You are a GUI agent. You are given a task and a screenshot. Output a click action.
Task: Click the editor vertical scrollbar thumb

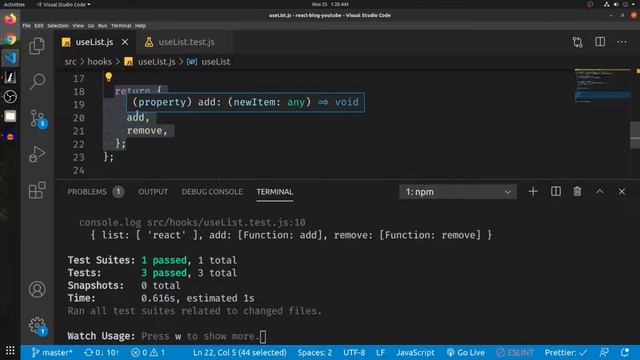coord(635,135)
